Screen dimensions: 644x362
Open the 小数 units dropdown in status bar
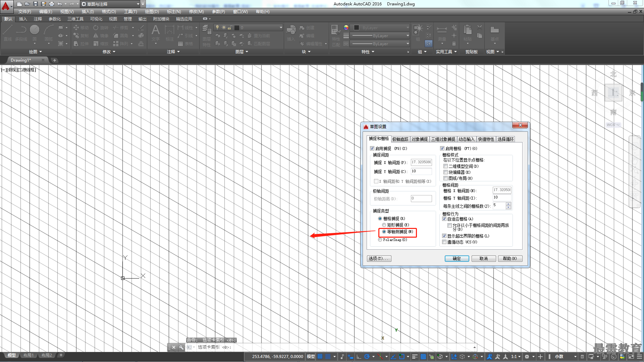[565, 357]
